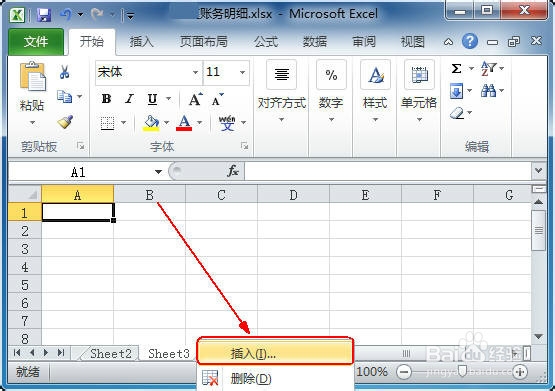This screenshot has width=555, height=391.
Task: Click the Find binoculars icon
Action: click(x=488, y=91)
